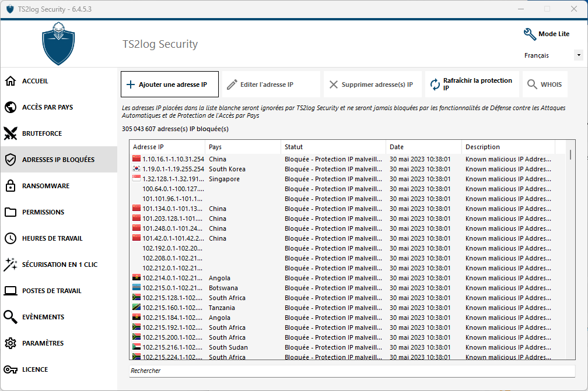
Task: Click the pencil icon in Editer l'adresse IP
Action: click(232, 84)
